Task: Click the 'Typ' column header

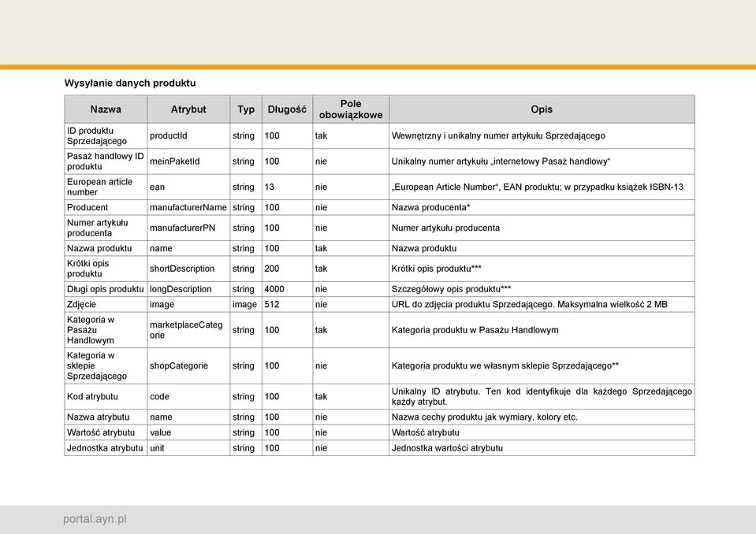Action: coord(246,109)
